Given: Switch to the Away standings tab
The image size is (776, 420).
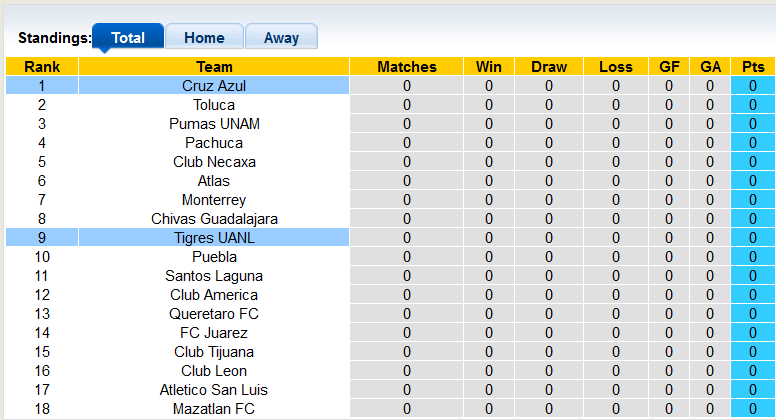Looking at the screenshot, I should pyautogui.click(x=281, y=37).
